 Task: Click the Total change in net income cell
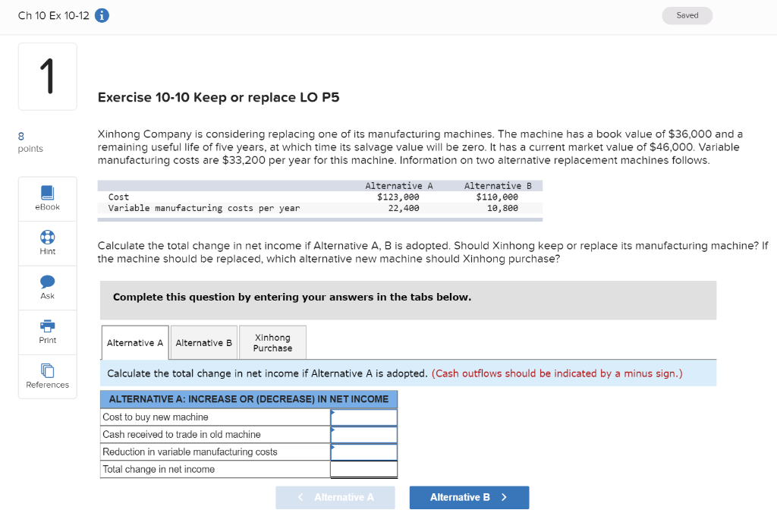click(363, 469)
